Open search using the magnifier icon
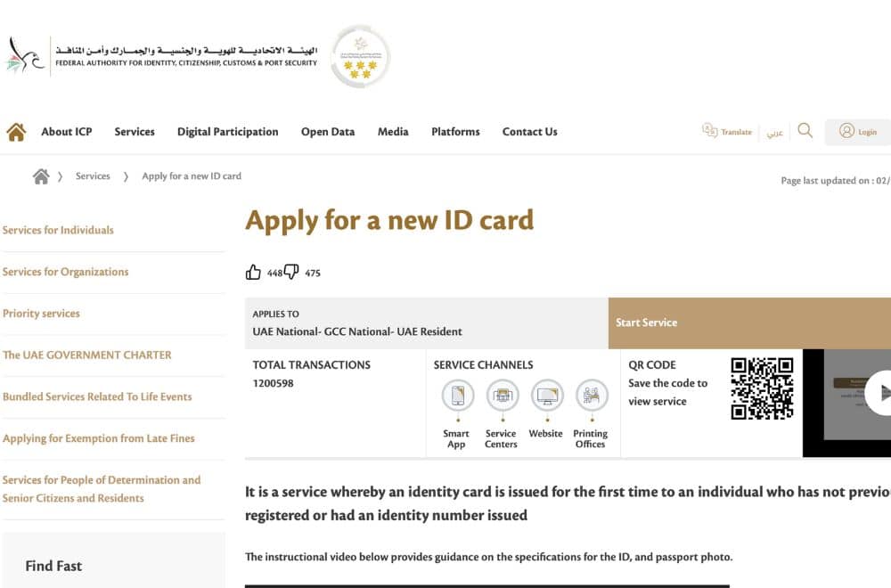This screenshot has height=588, width=891. [x=805, y=130]
